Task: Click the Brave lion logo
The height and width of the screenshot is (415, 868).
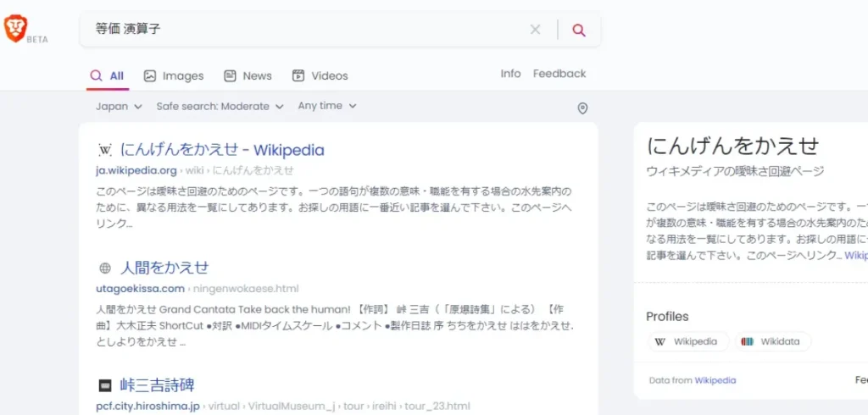Action: point(15,28)
